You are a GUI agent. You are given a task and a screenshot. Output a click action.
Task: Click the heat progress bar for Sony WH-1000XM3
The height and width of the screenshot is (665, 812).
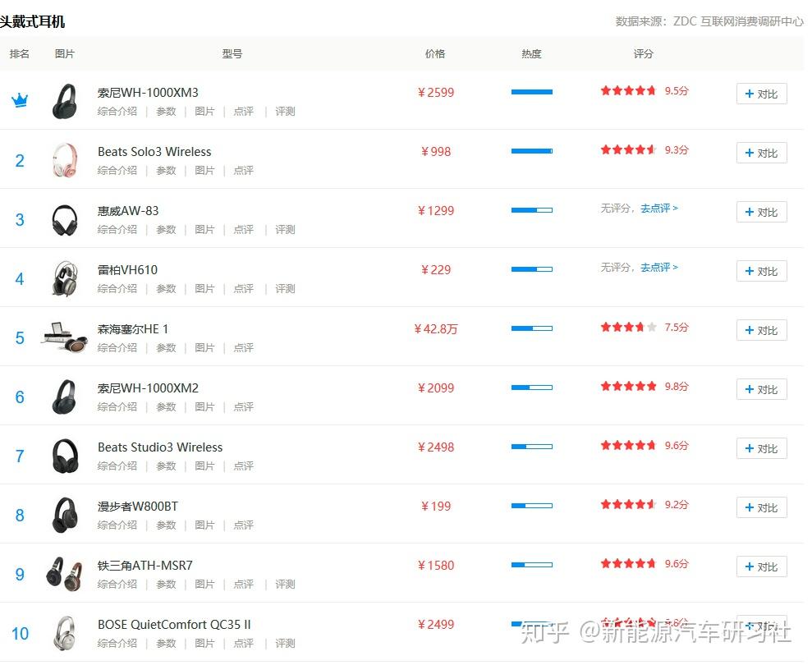pyautogui.click(x=531, y=92)
